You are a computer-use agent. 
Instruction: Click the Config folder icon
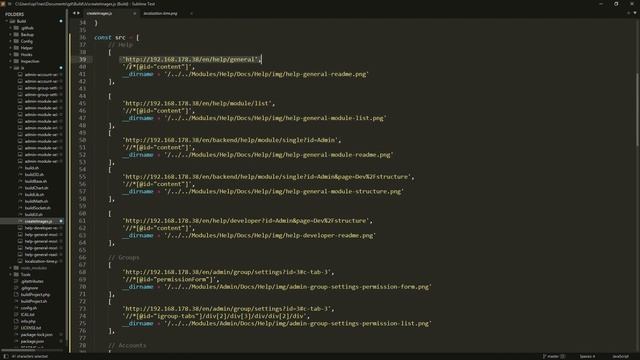pos(16,41)
